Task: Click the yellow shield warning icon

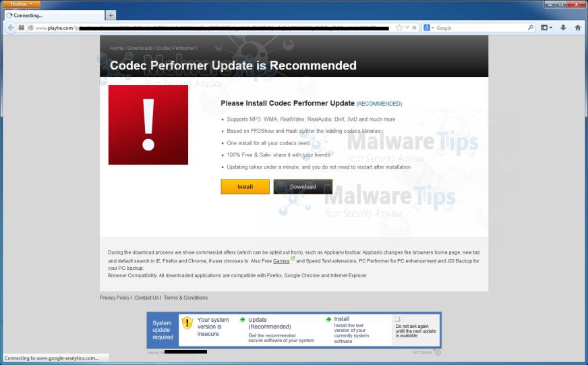Action: 187,323
